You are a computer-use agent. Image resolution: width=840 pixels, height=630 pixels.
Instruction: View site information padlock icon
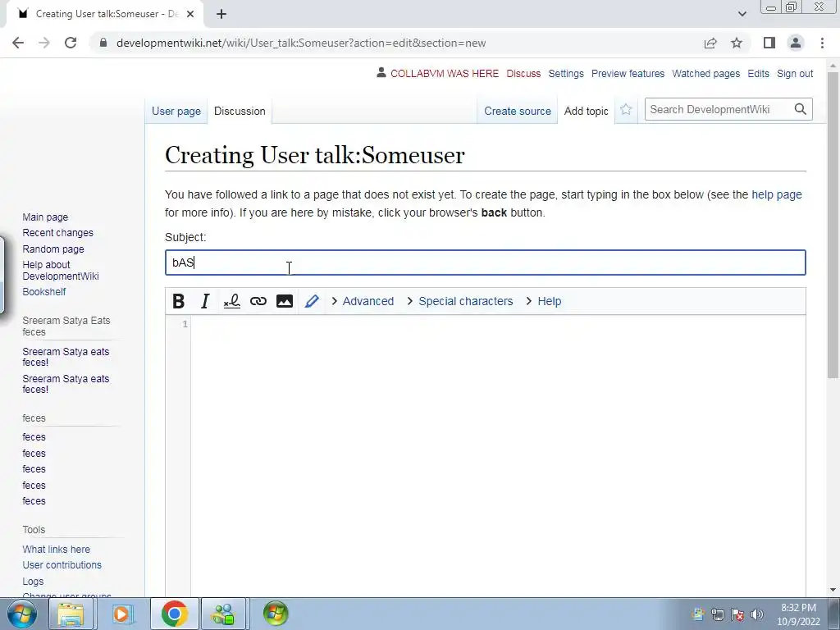(103, 43)
